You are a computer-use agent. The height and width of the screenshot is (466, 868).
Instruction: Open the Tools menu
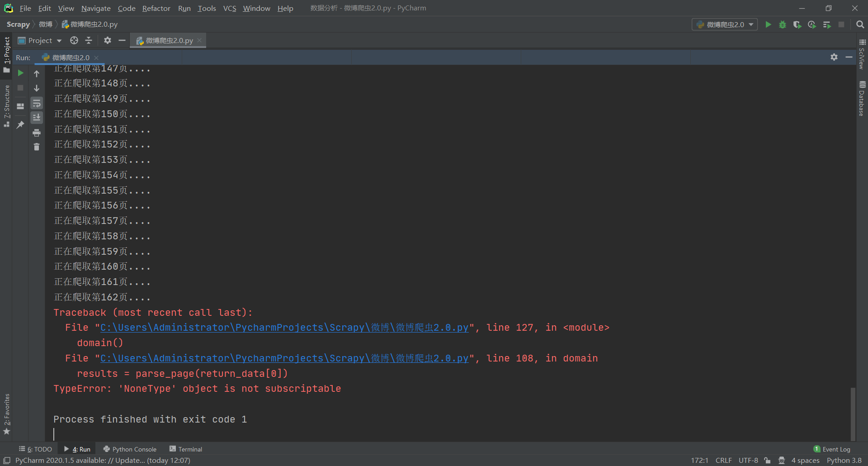tap(207, 8)
